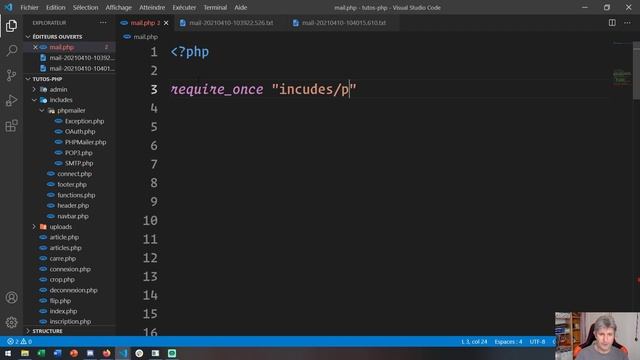Open Word from taskbar
Screen dimensions: 640x360
click(x=58, y=353)
